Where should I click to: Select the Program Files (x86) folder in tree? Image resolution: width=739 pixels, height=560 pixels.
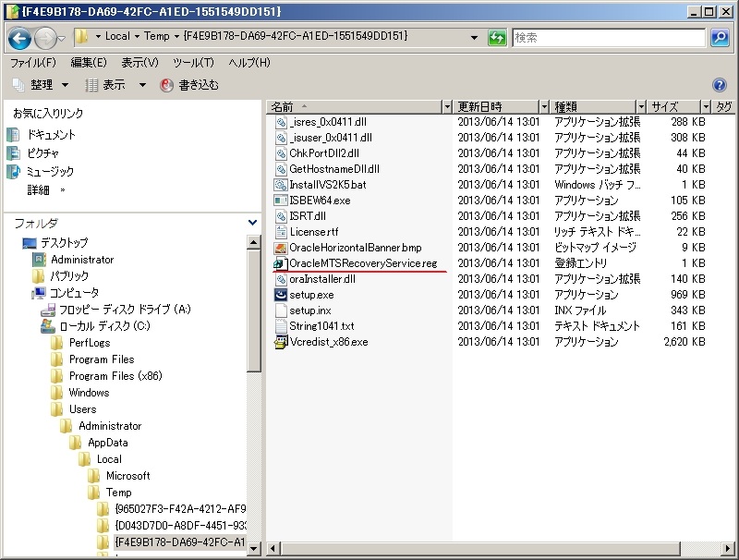pos(115,376)
